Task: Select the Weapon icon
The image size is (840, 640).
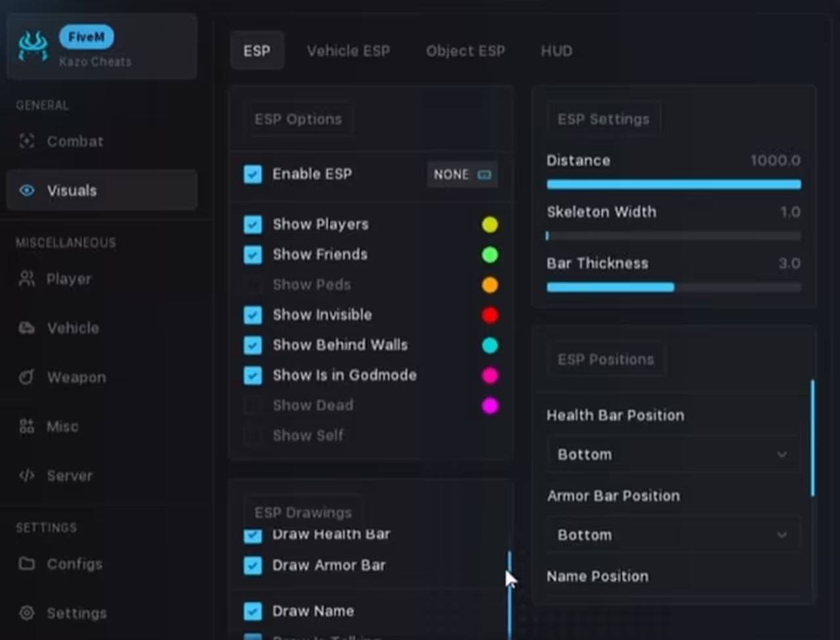Action: 26,377
